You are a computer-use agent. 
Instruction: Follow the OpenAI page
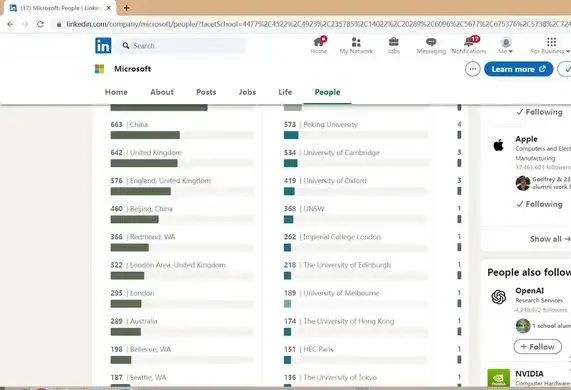[537, 347]
